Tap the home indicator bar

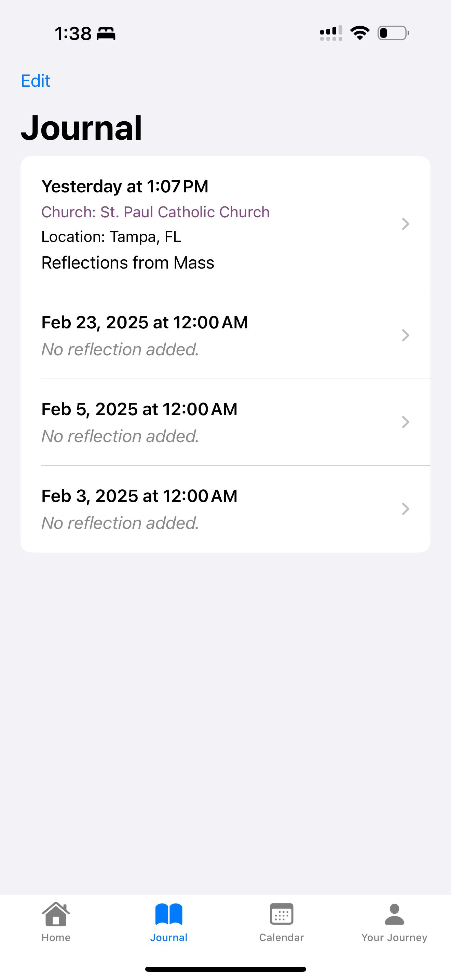coord(225,969)
